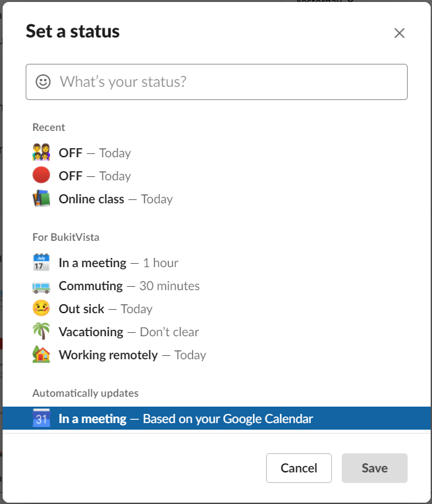Screen dimensions: 432x504
Task: Click the Save button
Action: (375, 468)
